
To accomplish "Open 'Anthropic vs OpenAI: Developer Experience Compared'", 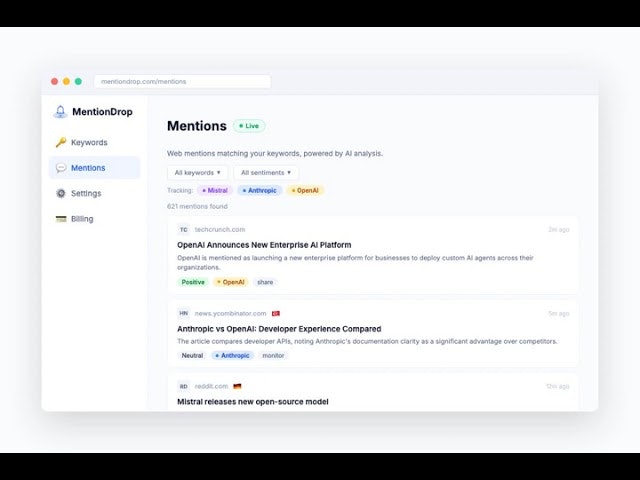I will tap(279, 329).
